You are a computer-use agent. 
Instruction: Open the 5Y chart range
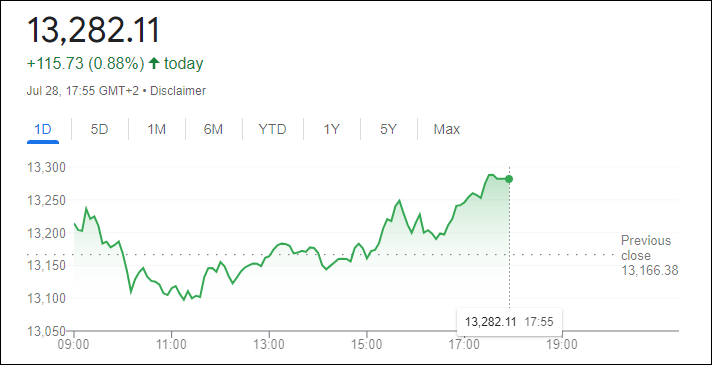[x=388, y=130]
